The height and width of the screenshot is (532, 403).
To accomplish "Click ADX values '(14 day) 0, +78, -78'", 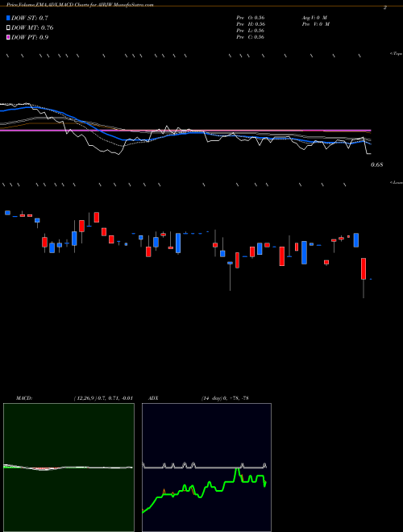I will [225, 398].
